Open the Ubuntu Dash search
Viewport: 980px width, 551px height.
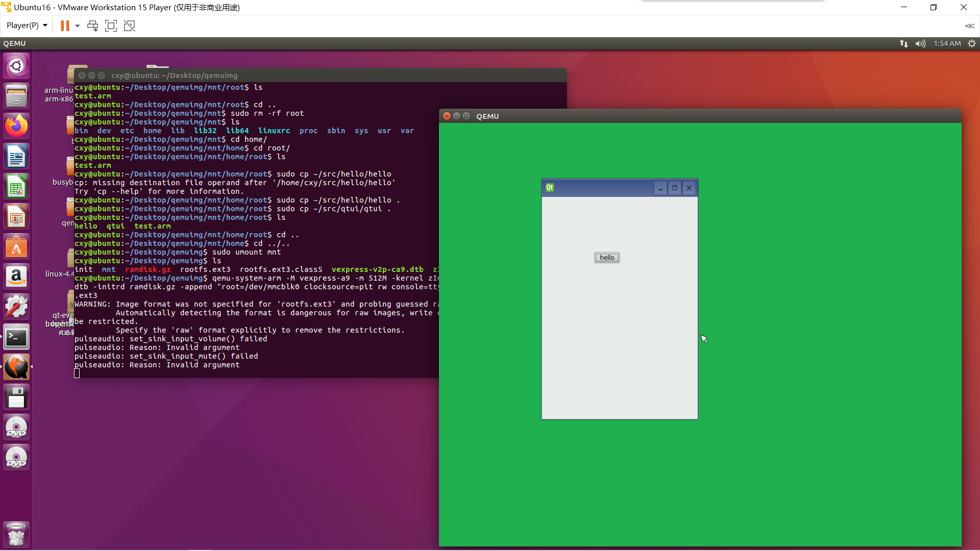click(16, 66)
